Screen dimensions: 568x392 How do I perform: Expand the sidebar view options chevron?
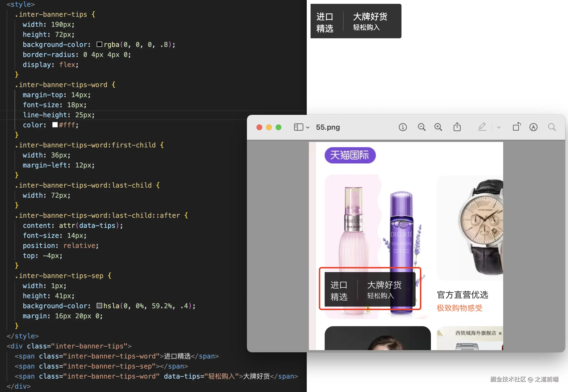click(x=308, y=128)
